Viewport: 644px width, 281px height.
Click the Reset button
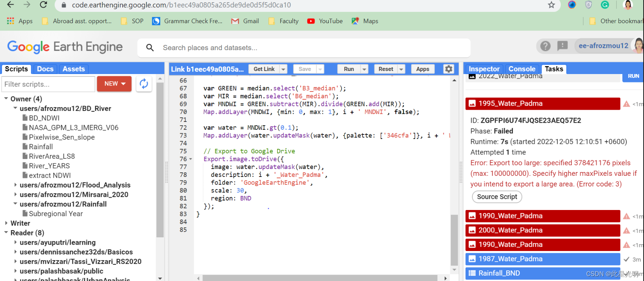(386, 69)
